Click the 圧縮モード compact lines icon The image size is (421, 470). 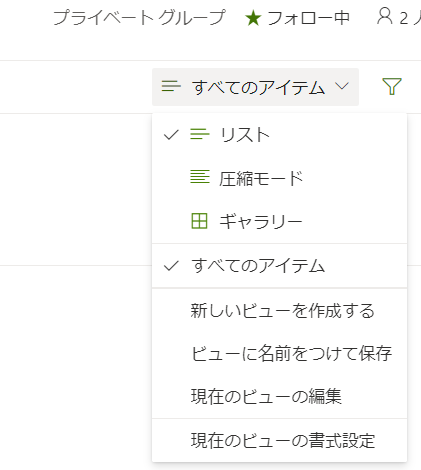[x=200, y=177]
